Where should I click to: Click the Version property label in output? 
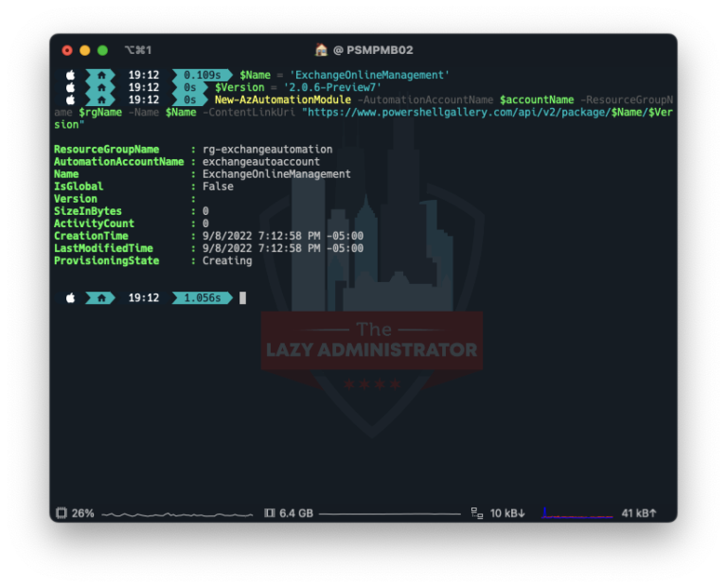pyautogui.click(x=76, y=199)
